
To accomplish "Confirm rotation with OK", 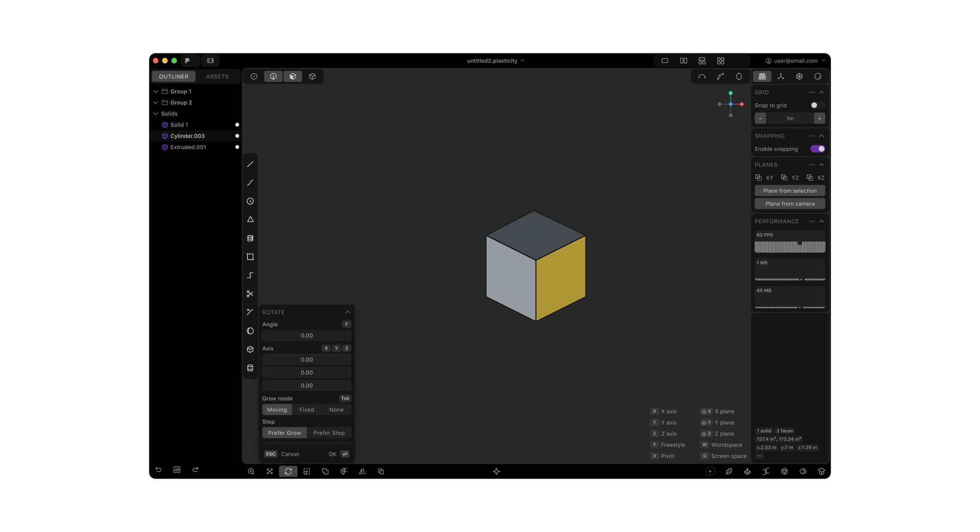I will point(339,454).
